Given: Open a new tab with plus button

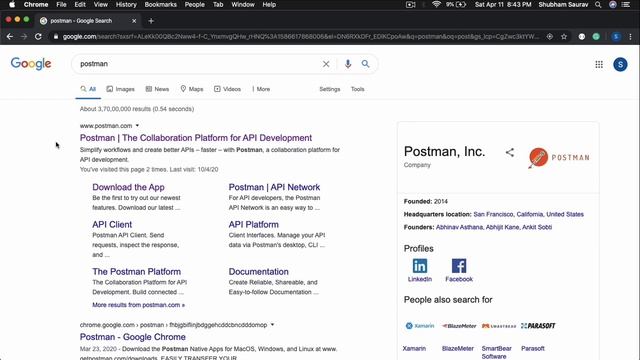Looking at the screenshot, I should [151, 21].
